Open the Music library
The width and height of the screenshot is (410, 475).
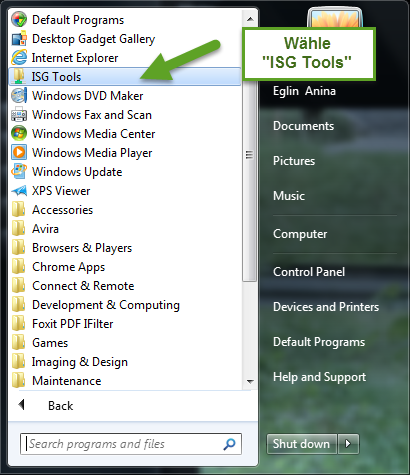click(x=289, y=196)
